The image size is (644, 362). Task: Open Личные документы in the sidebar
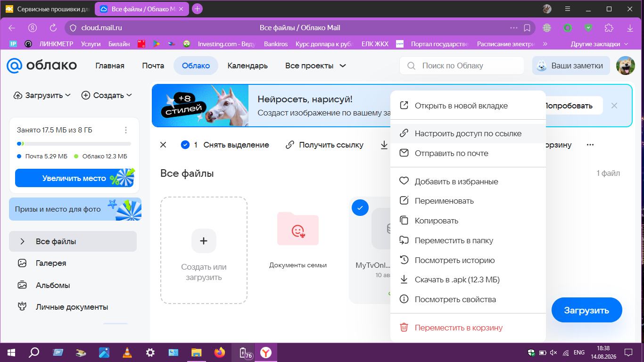click(x=72, y=307)
